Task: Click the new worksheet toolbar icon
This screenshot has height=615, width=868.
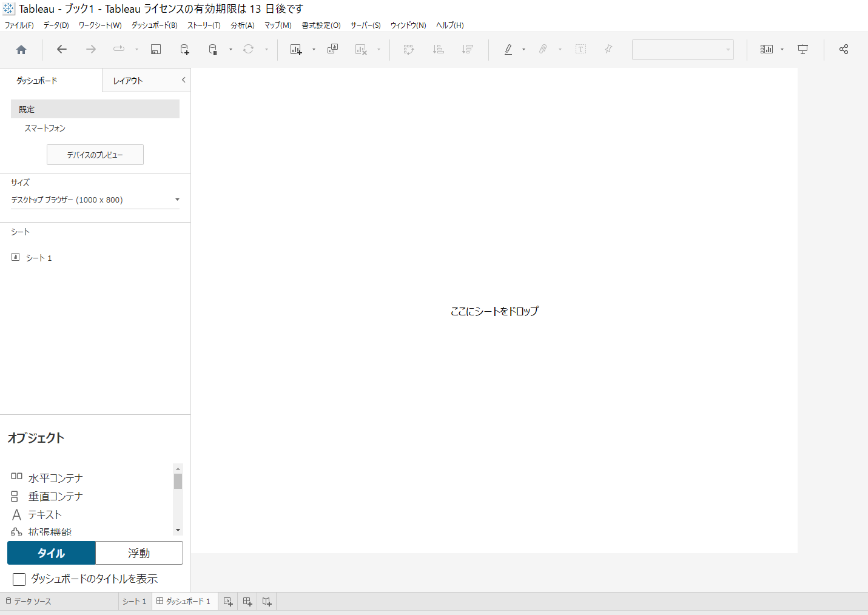Action: click(296, 50)
